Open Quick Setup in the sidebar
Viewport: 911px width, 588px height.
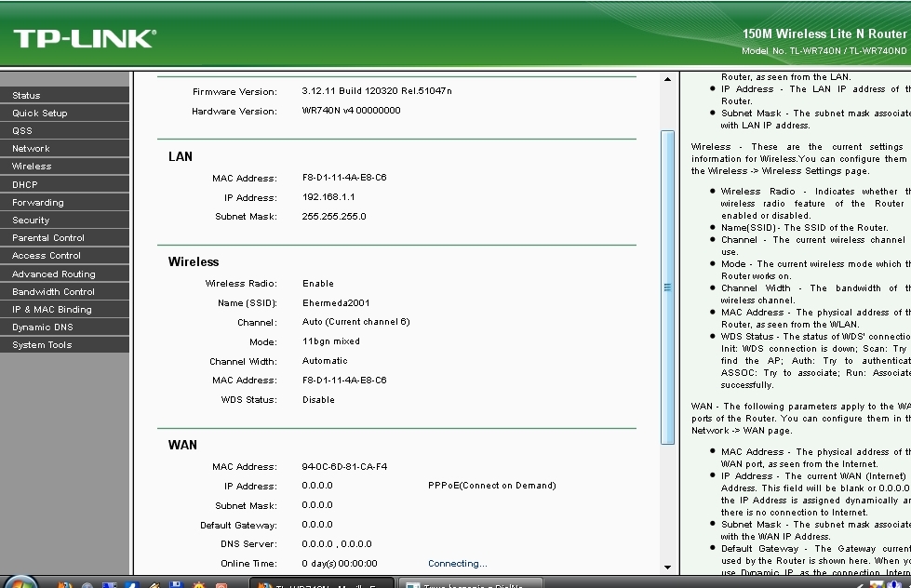click(x=64, y=113)
